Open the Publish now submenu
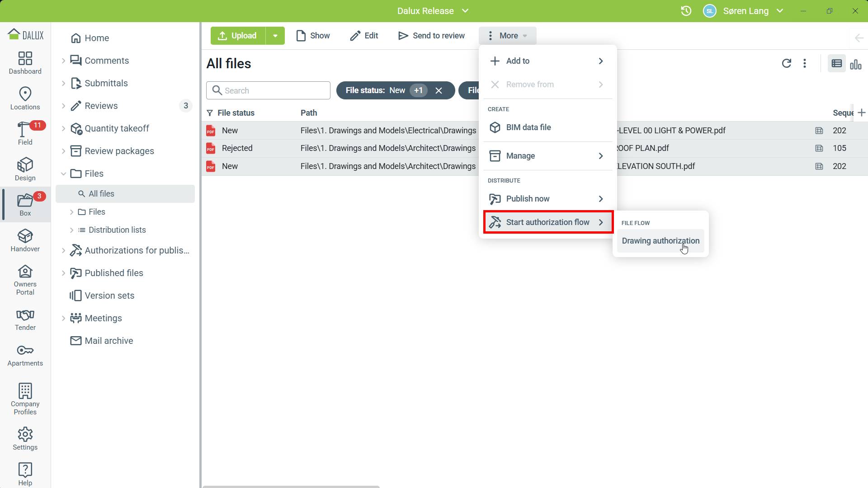868x488 pixels. tap(547, 199)
